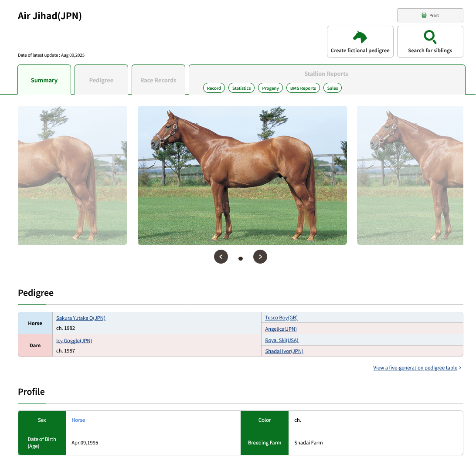Screen dimensions: 476x461
Task: Open the Progeny stallion report
Action: (270, 88)
